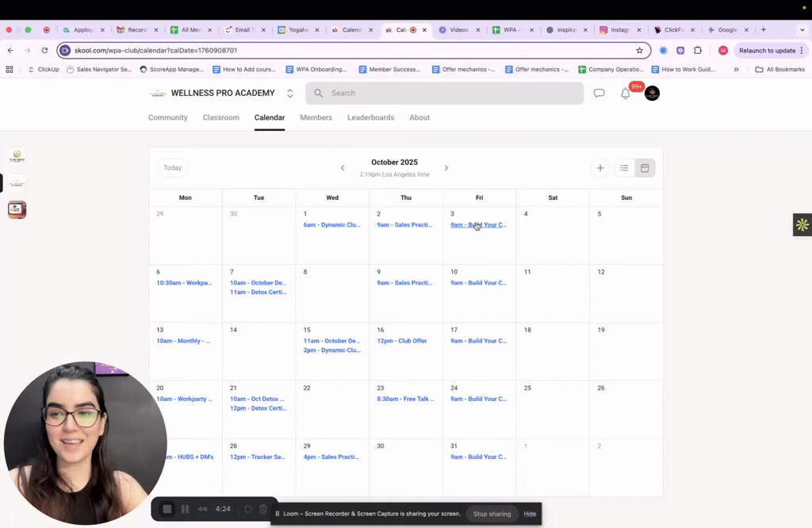The image size is (812, 528).
Task: Open the Chrome profile avatar
Action: (723, 50)
